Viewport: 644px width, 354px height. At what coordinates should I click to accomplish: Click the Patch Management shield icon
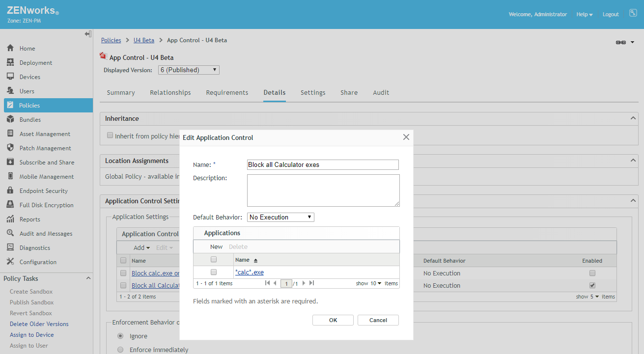pos(10,148)
